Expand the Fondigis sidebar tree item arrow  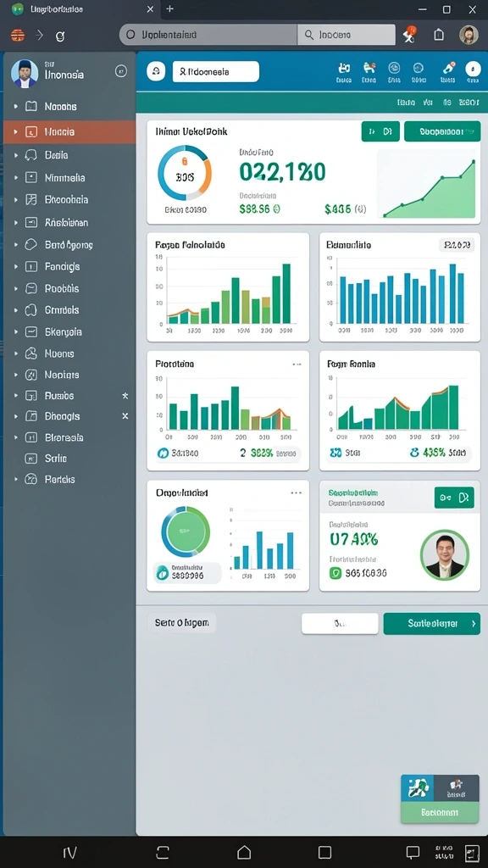(15, 267)
